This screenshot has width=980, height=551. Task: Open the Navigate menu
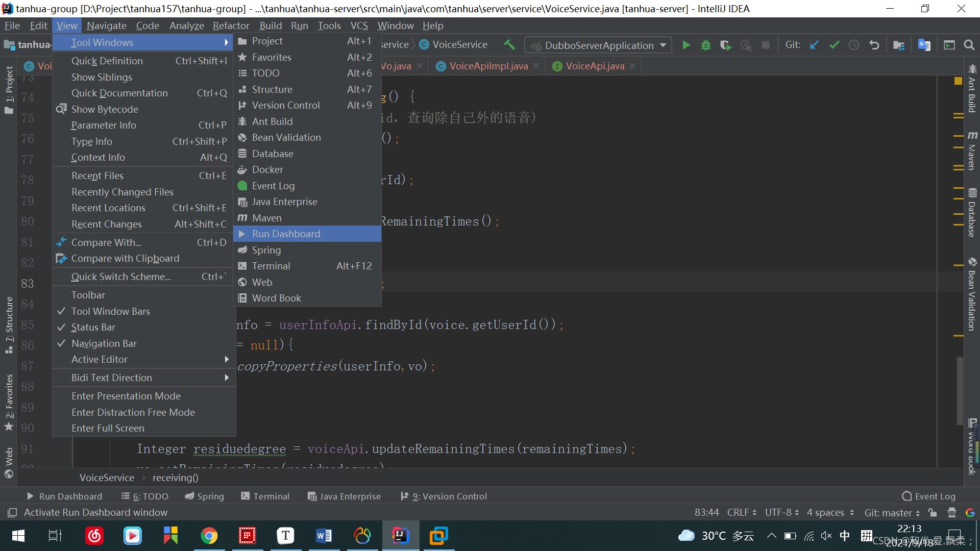[106, 26]
